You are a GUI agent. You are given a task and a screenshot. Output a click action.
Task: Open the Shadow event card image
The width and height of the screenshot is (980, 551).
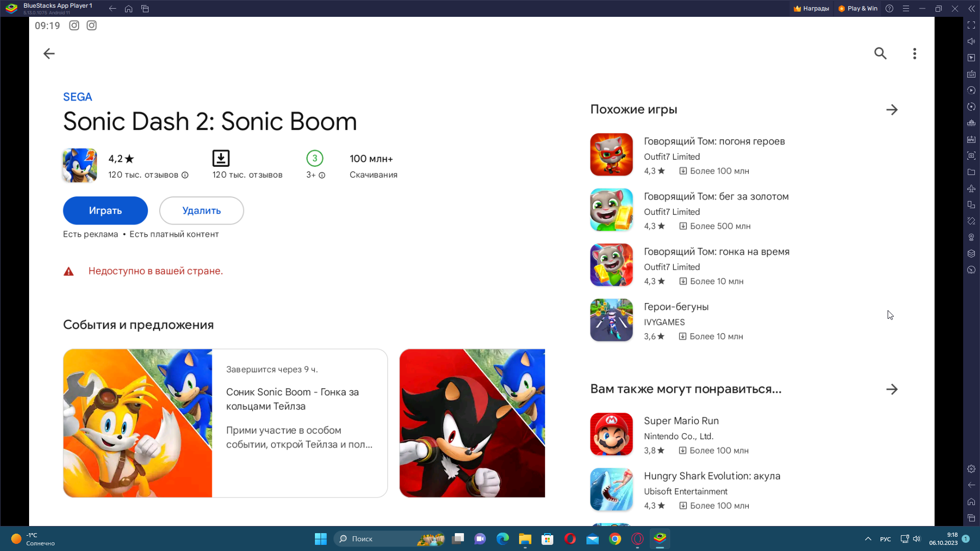[x=472, y=423]
